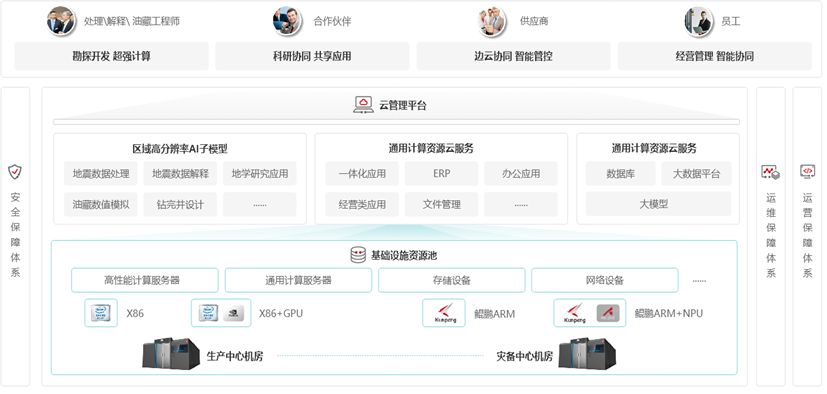Screen dimensions: 827x394
Task: Open the 大模型 service box
Action: tap(658, 204)
